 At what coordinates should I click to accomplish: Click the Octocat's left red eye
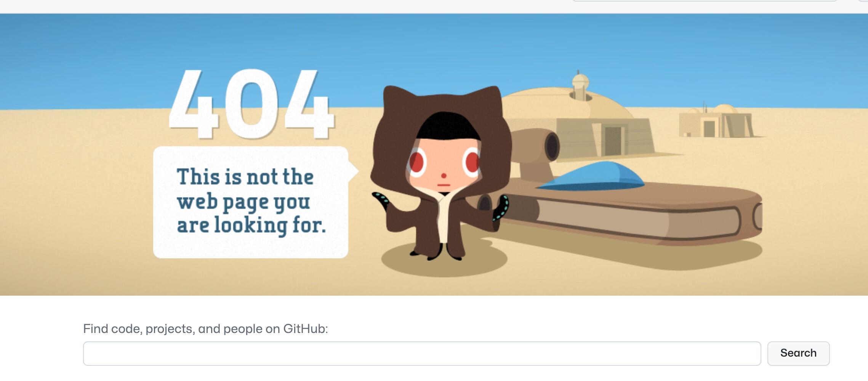click(x=417, y=162)
